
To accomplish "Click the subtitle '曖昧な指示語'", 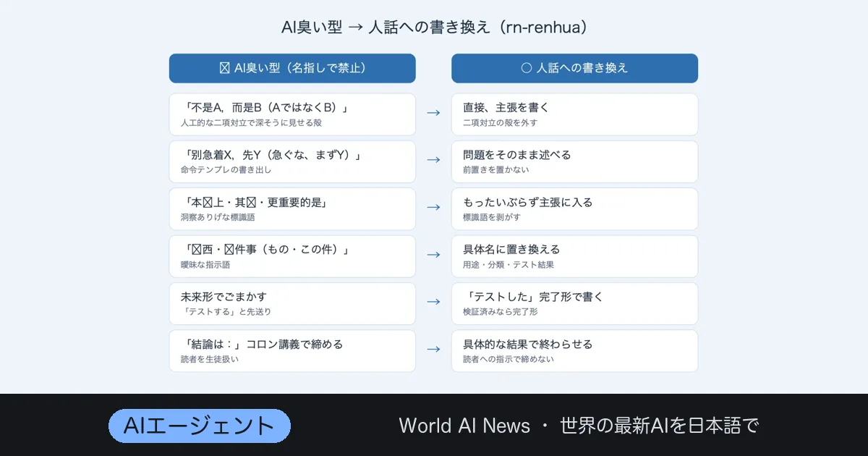I will coord(205,265).
